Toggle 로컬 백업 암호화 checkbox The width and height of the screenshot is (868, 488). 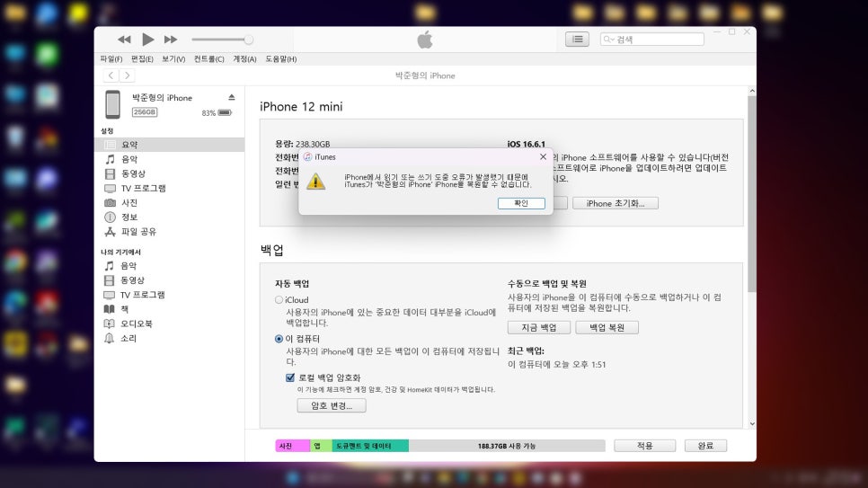click(x=290, y=377)
